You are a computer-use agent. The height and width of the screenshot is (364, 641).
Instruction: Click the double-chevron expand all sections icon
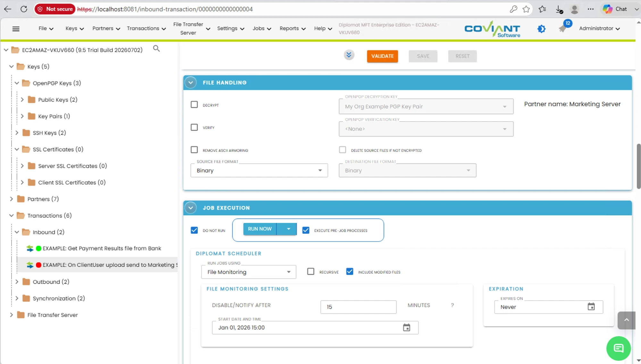(349, 55)
